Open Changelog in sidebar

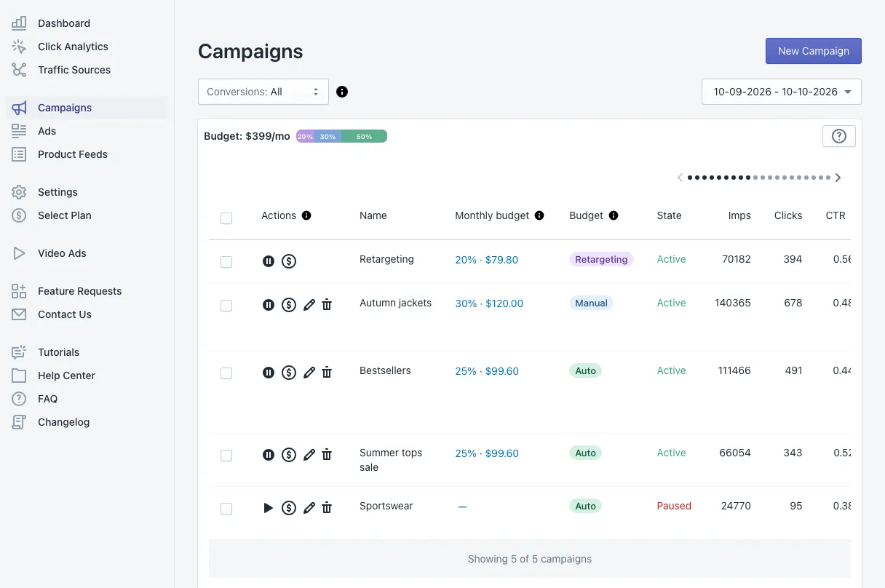point(87,422)
